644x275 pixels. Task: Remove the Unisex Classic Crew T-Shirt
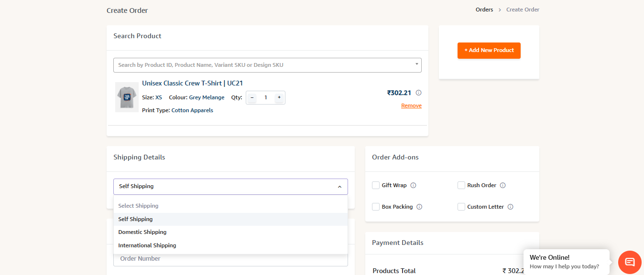tap(411, 106)
